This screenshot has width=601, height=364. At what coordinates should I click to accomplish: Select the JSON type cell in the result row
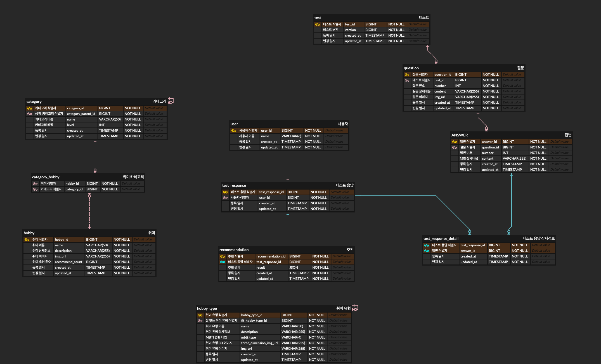click(x=294, y=268)
